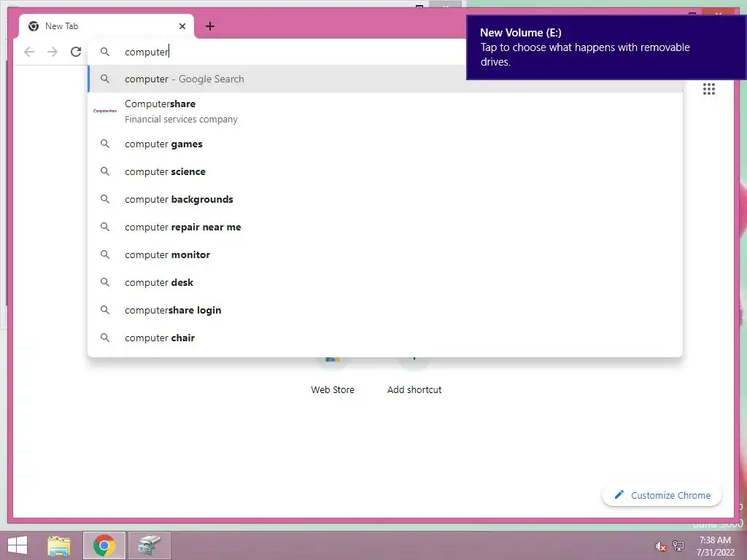Click the drive utility taskbar icon
The image size is (747, 560).
149,545
